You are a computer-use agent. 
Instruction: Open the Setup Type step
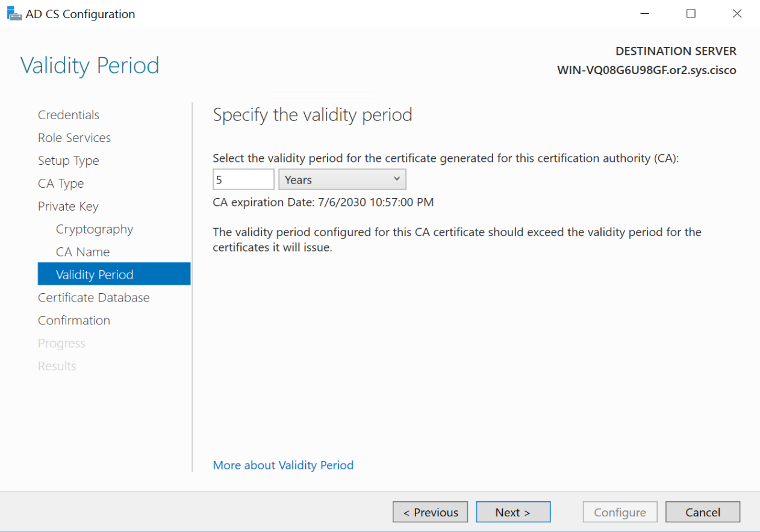tap(68, 161)
